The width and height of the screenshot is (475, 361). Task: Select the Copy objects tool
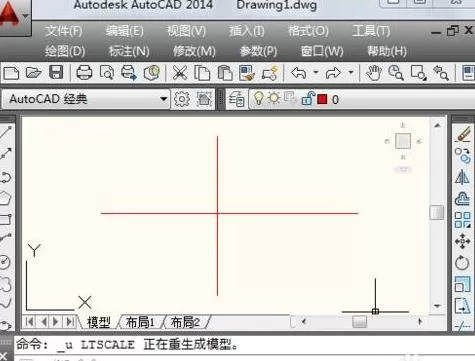coord(463,155)
